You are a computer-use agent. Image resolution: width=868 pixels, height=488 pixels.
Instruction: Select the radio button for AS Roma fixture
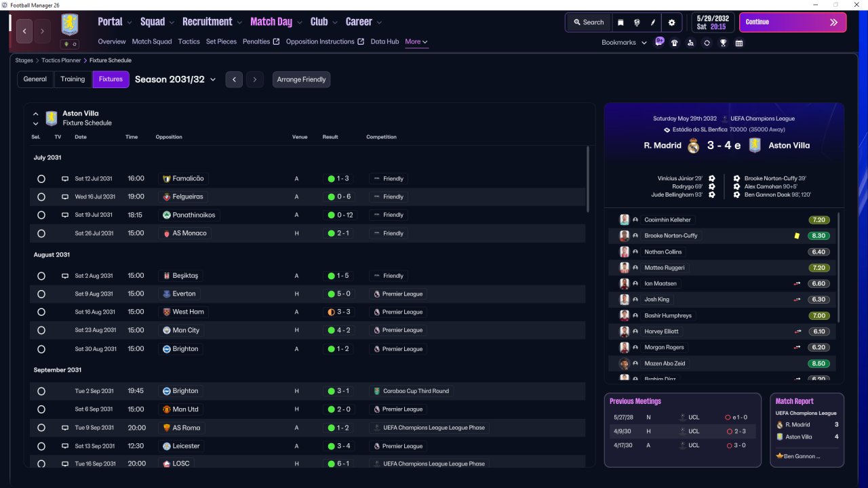click(41, 428)
